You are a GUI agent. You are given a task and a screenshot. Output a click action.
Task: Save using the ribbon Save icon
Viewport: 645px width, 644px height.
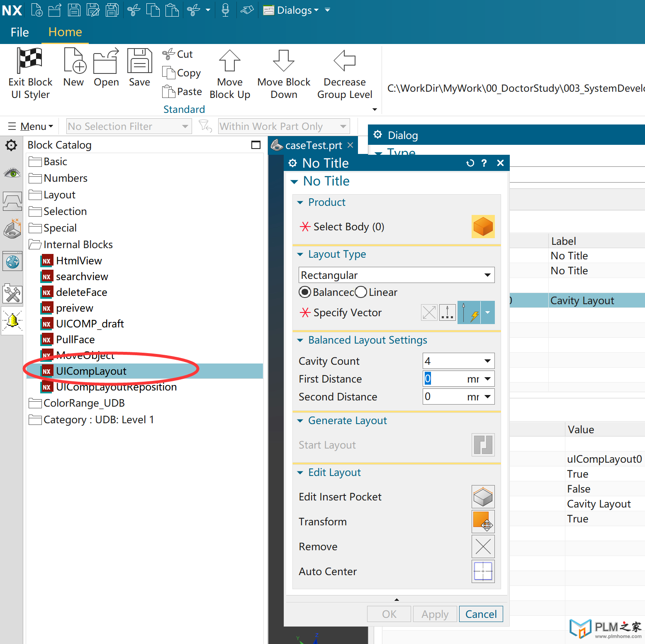tap(139, 61)
